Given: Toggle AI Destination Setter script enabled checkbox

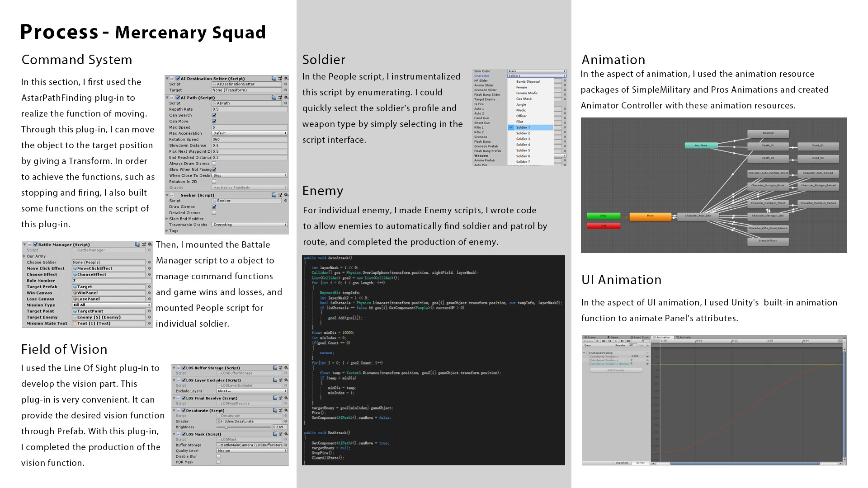Looking at the screenshot, I should (178, 79).
